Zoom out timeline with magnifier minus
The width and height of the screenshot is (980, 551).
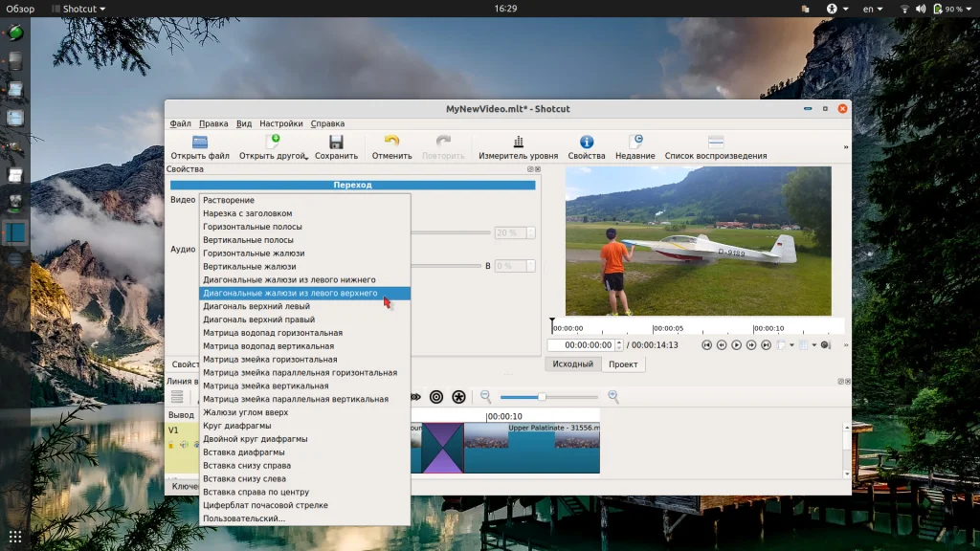(485, 397)
